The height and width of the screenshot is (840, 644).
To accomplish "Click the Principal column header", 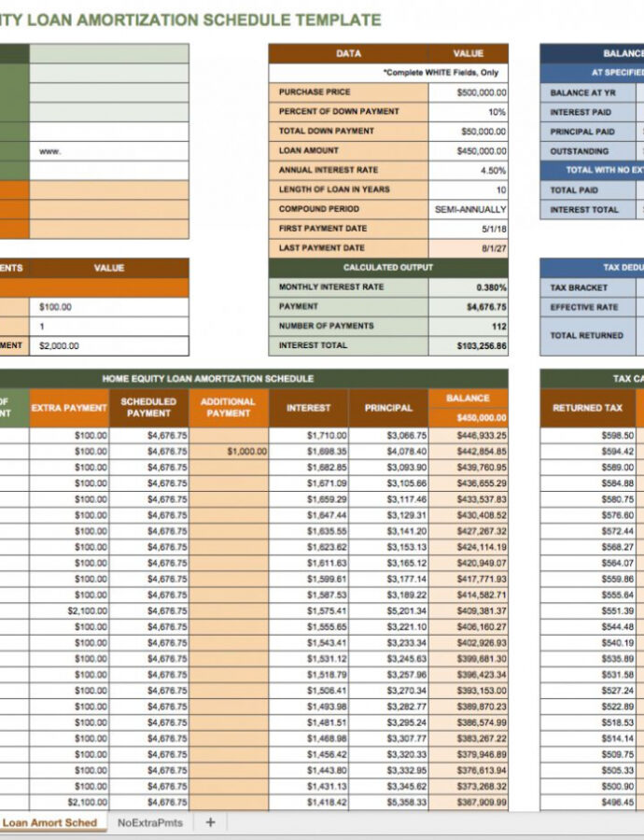I will 388,408.
